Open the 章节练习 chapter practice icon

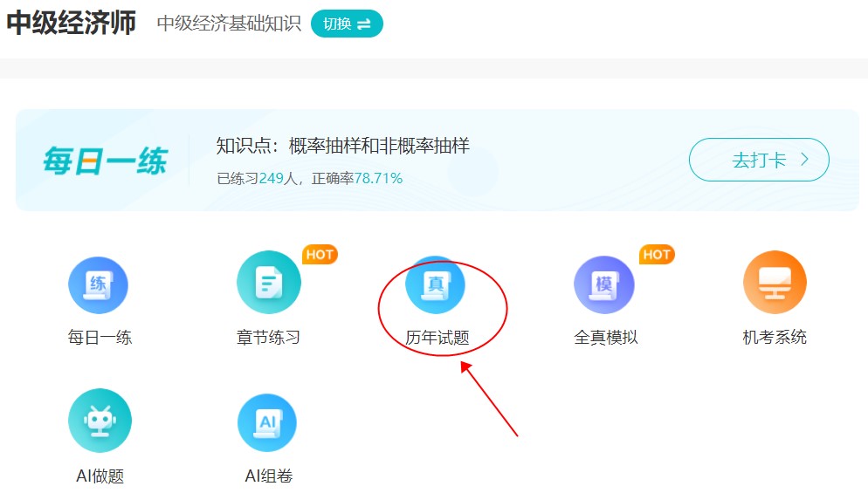coord(268,283)
